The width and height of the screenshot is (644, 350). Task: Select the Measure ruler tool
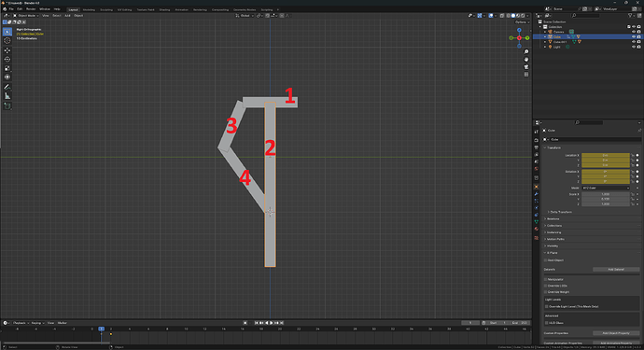coord(7,96)
